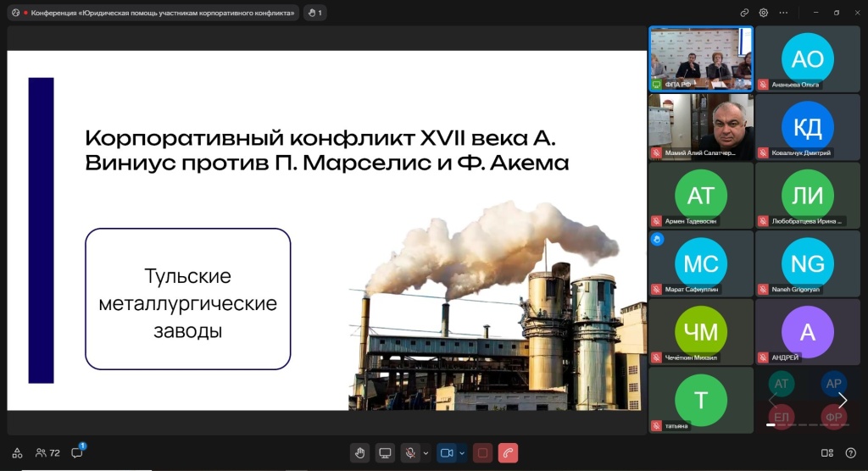
Task: Open conference settings gear
Action: coord(764,13)
